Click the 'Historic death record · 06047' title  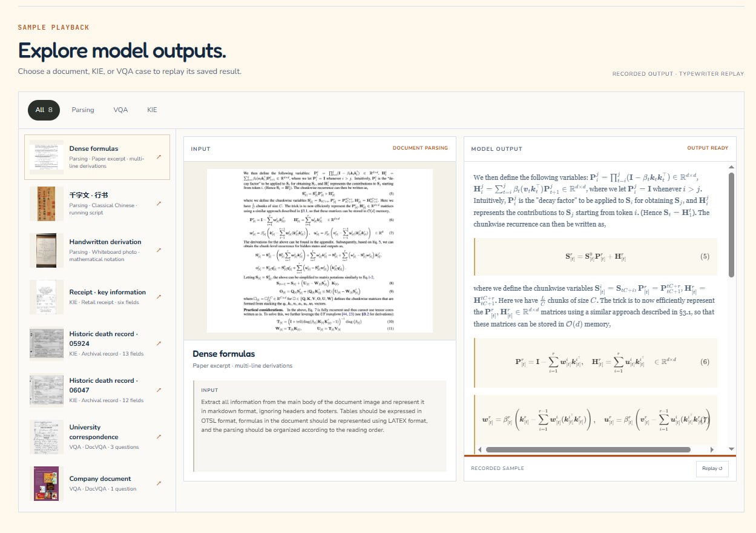(x=104, y=385)
